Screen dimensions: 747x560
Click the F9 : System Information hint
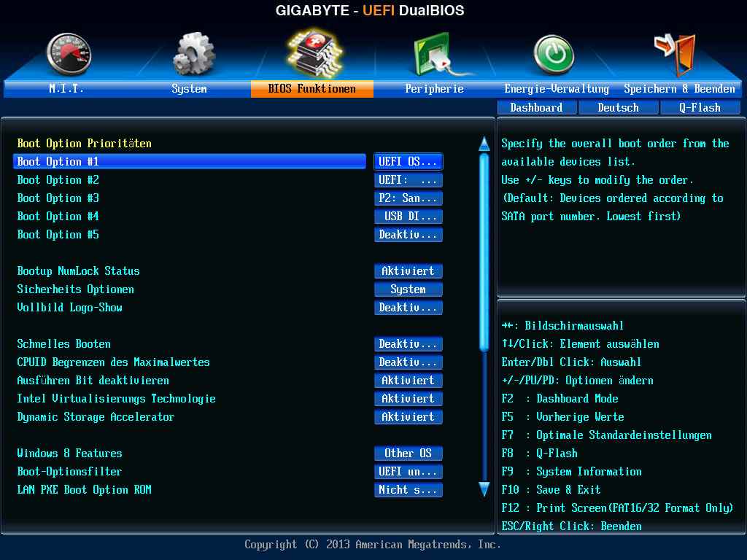click(572, 472)
